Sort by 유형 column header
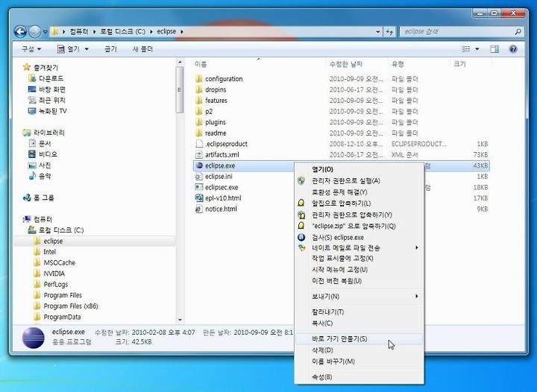The width and height of the screenshot is (537, 392). point(398,64)
